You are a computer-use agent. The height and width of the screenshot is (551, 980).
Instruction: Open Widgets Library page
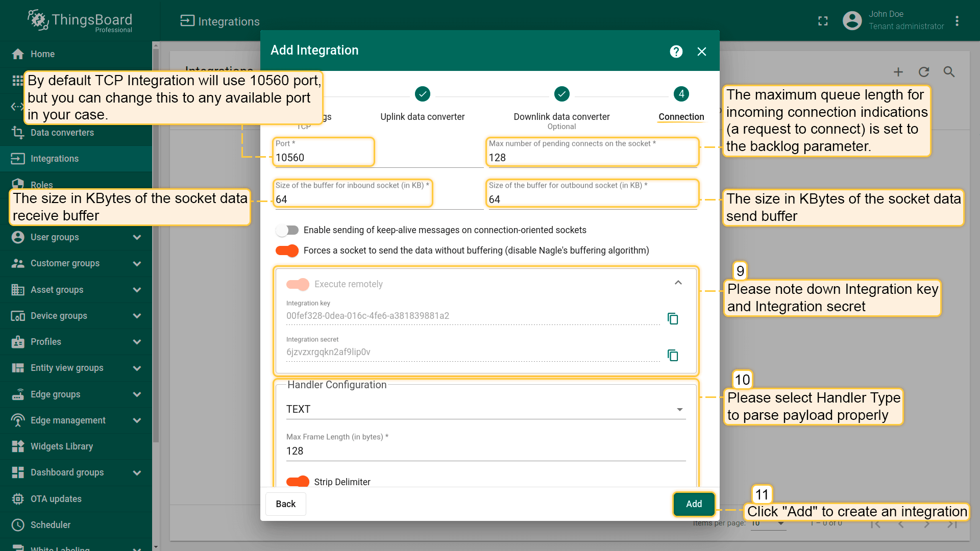click(76, 446)
